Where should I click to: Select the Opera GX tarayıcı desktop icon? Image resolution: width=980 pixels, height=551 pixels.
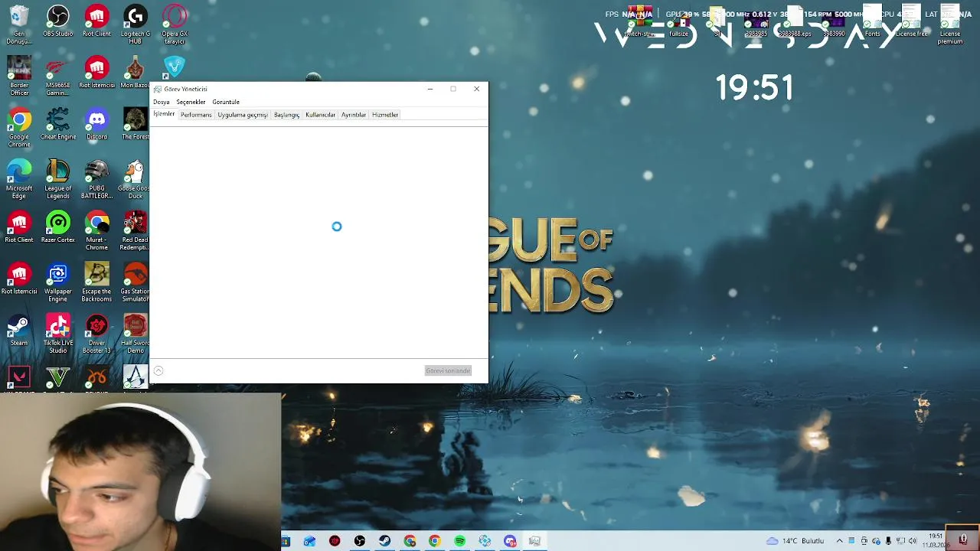[x=175, y=24]
